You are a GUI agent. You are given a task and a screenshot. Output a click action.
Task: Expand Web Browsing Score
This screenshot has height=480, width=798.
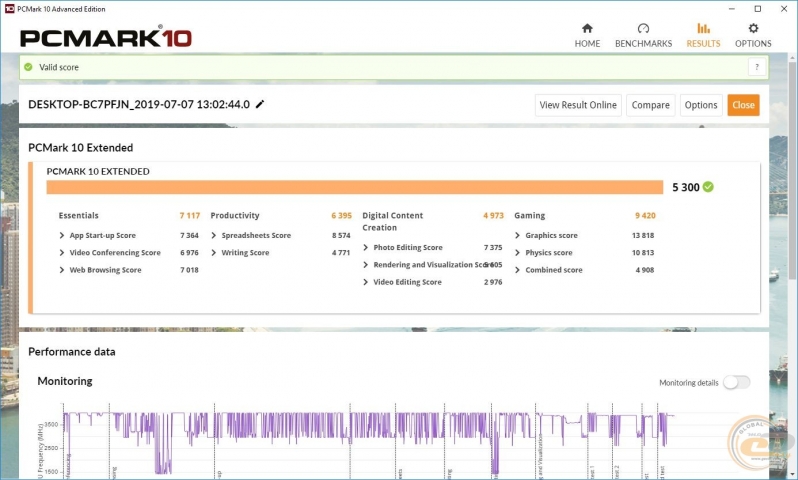(x=62, y=270)
